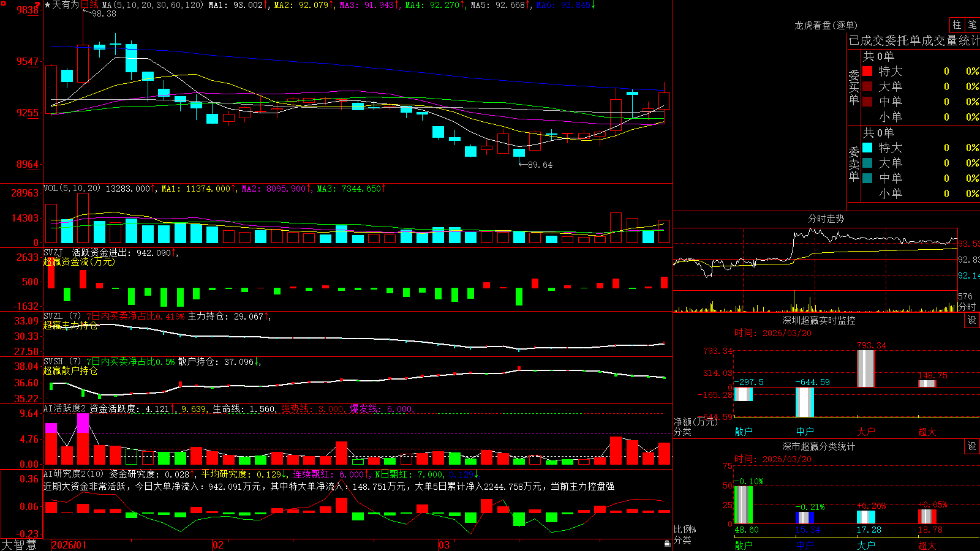Click the 超赢散户持仓 label
980x551 pixels.
coord(70,370)
